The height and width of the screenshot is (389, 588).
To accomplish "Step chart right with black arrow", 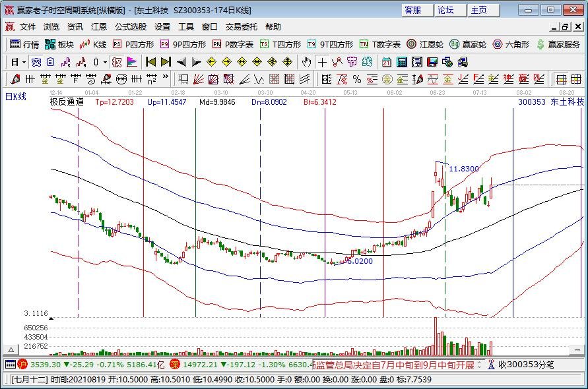I will click(x=196, y=62).
